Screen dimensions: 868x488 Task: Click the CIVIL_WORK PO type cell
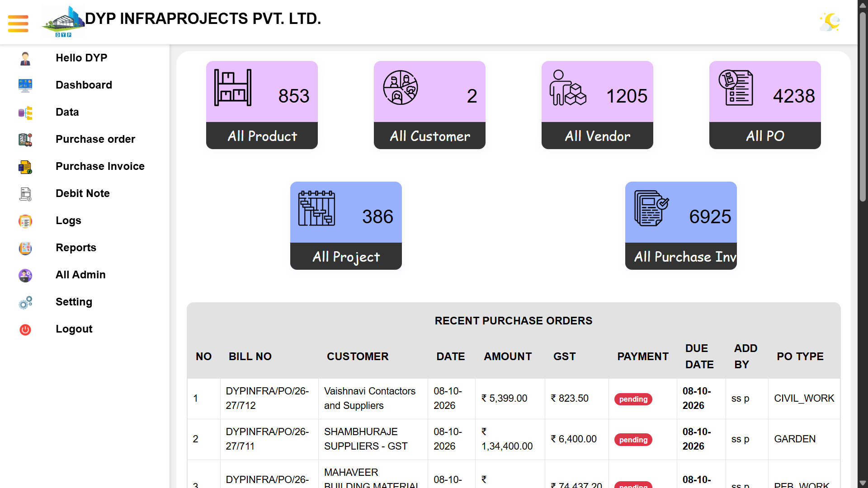804,398
